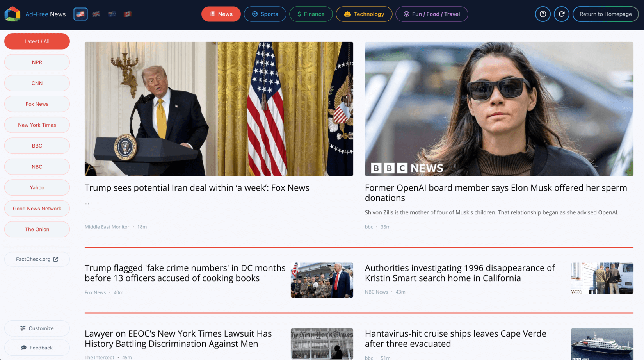The width and height of the screenshot is (644, 360).
Task: Click the Fox News 40m source label
Action: (x=104, y=292)
